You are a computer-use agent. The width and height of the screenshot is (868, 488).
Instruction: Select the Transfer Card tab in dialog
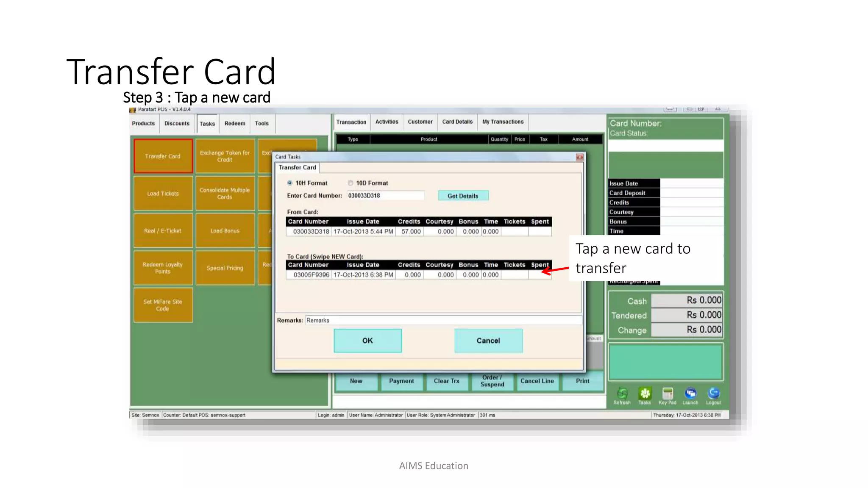298,168
